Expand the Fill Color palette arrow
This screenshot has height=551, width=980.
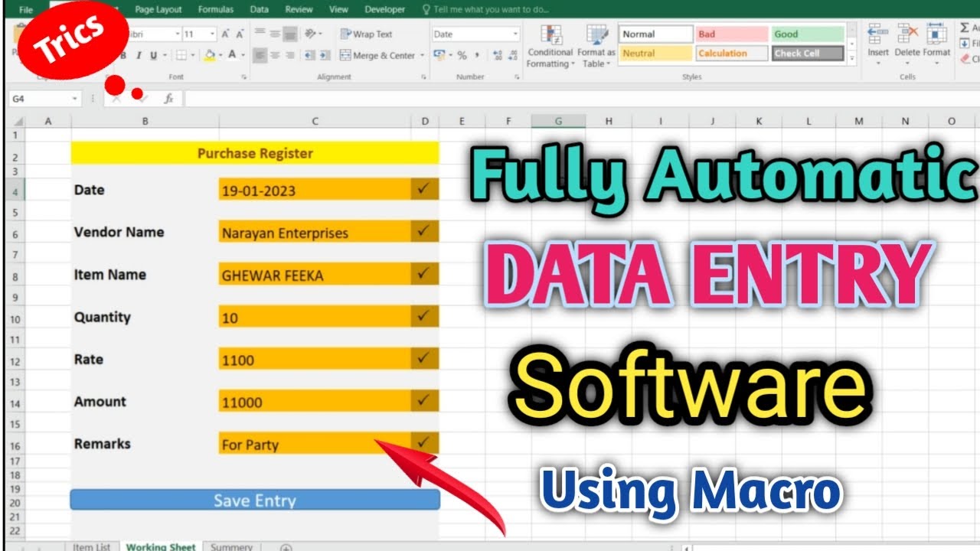[221, 55]
